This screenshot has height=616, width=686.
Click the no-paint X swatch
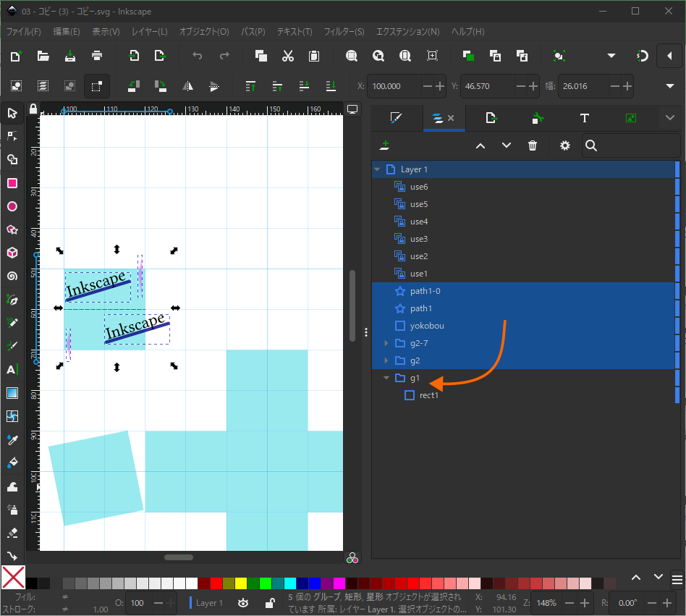[x=13, y=578]
